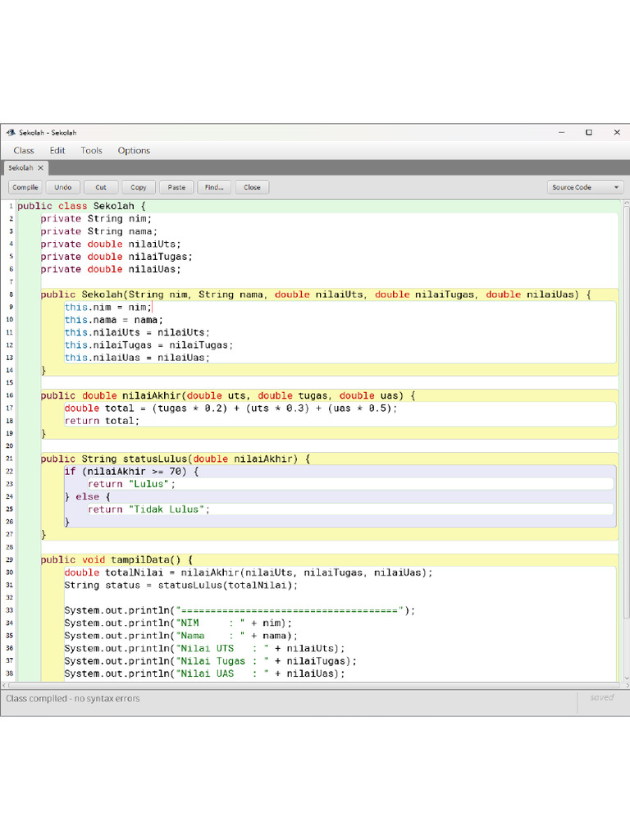630x840 pixels.
Task: Click the println "Nilai UAS" line
Action: pyautogui.click(x=204, y=674)
